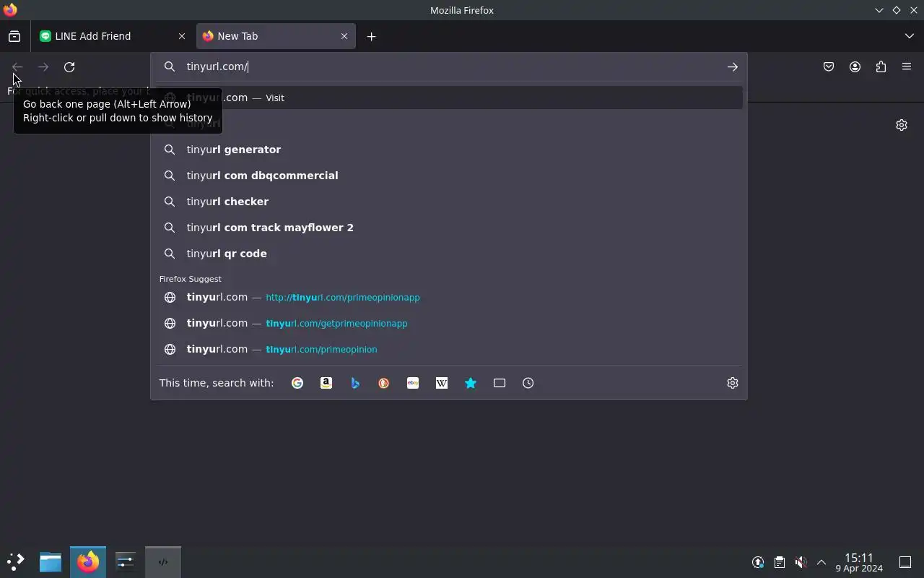Image resolution: width=924 pixels, height=578 pixels.
Task: Expand the list all tabs dropdown
Action: (x=910, y=36)
